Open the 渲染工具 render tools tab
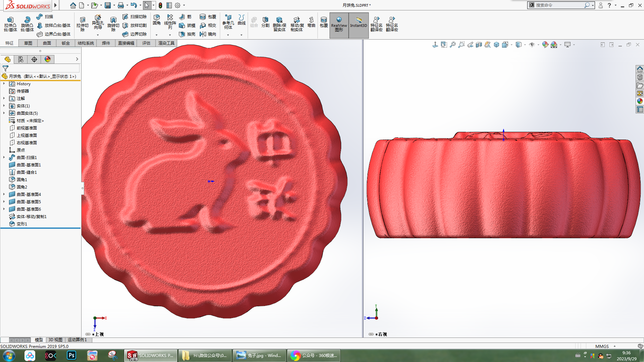Viewport: 644px width, 362px height. (x=166, y=43)
